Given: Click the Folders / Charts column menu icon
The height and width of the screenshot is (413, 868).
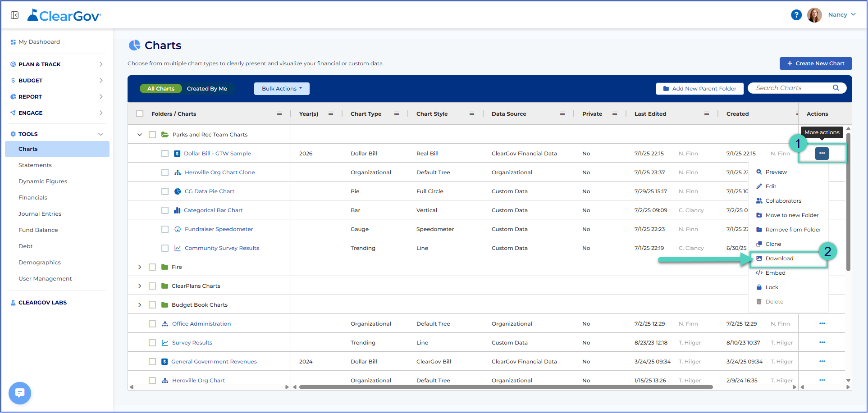Looking at the screenshot, I should point(279,113).
